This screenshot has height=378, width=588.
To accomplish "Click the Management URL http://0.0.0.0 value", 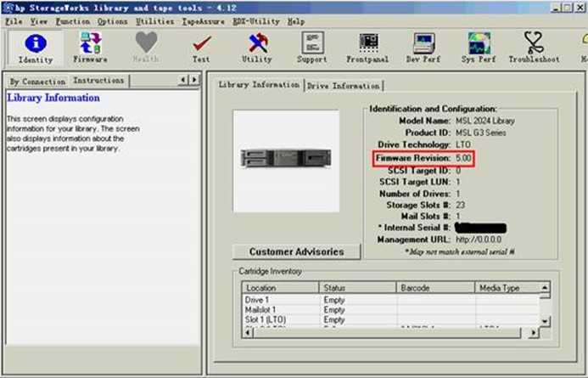I will click(479, 240).
